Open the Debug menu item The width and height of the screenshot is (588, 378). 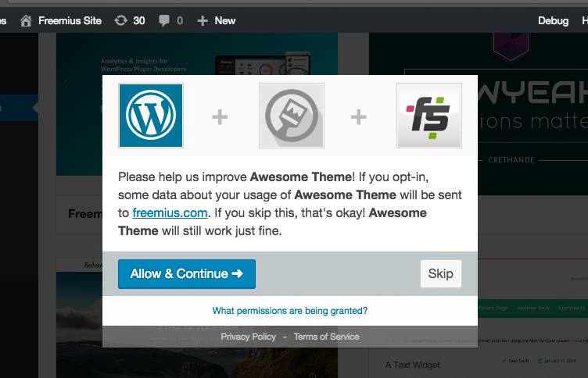[x=553, y=21]
